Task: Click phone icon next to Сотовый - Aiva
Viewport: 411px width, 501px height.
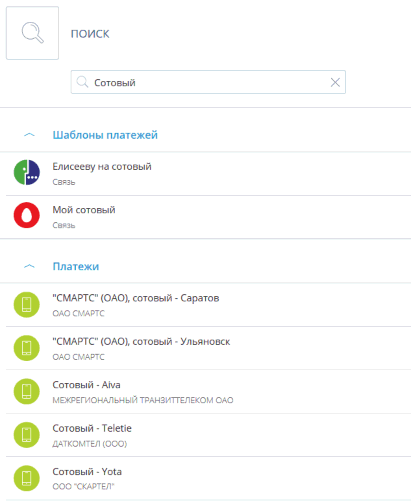Action: pyautogui.click(x=27, y=391)
